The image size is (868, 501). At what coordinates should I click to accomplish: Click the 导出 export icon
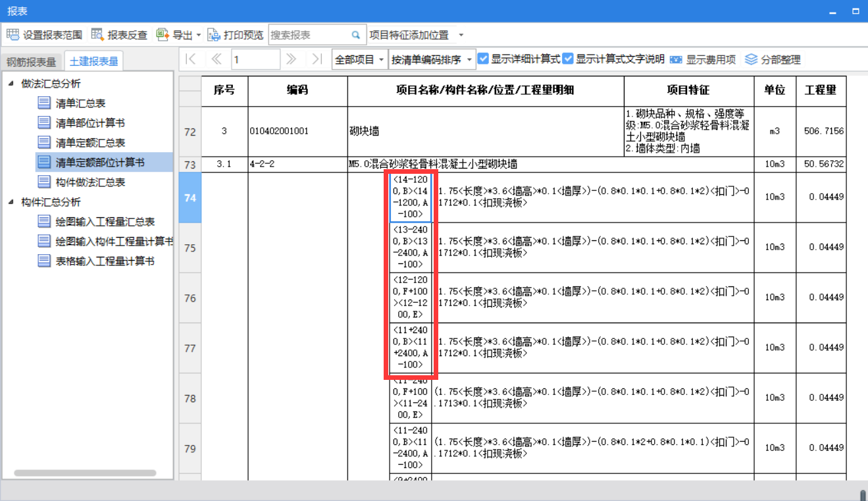tap(163, 35)
